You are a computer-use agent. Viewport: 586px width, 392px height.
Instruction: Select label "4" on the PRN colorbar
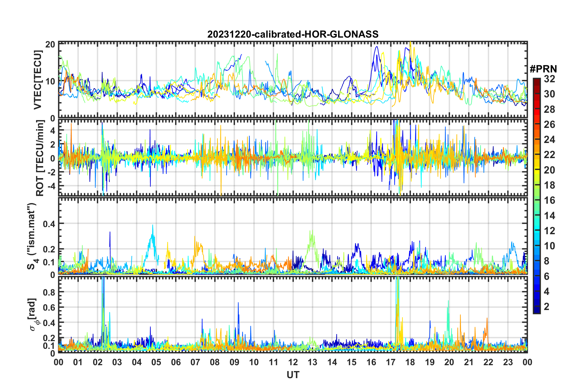547,292
